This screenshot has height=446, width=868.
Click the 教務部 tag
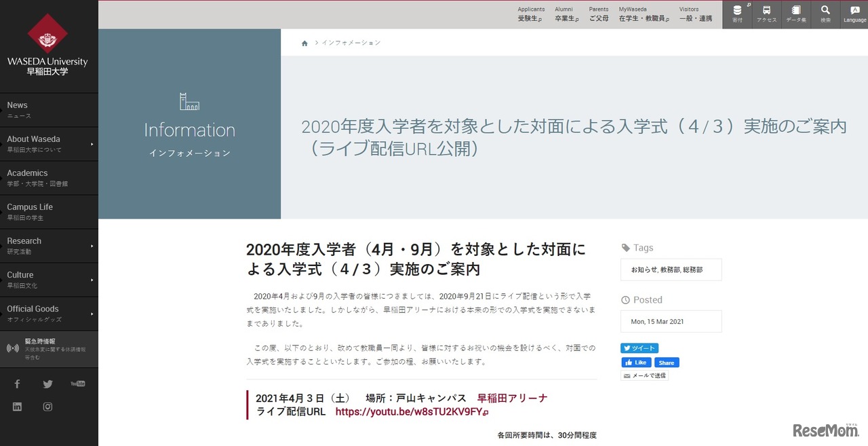click(669, 270)
